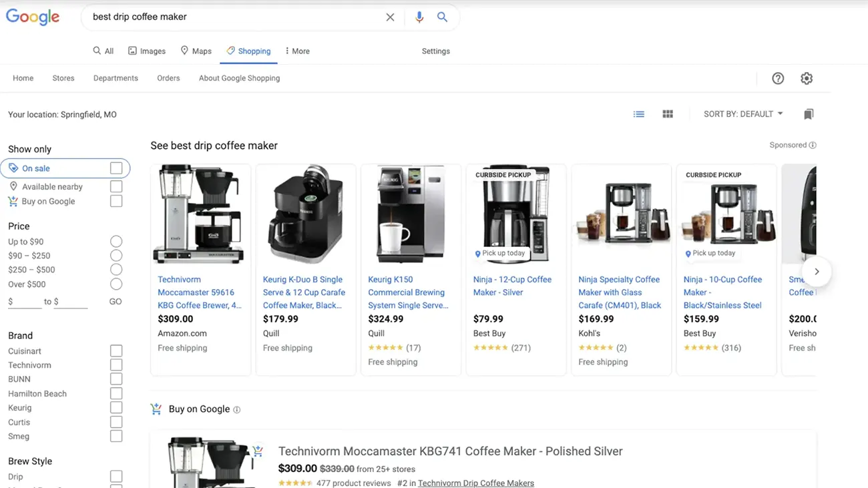868x488 pixels.
Task: Open the Images tab
Action: [147, 51]
